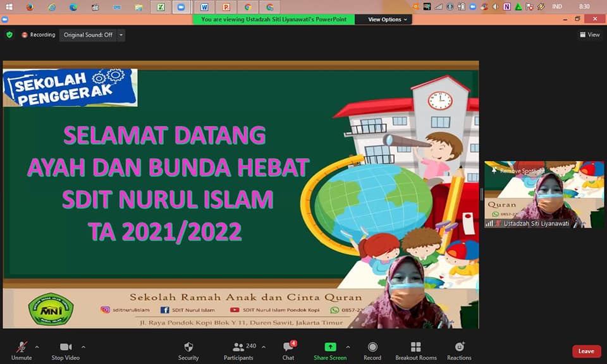Viewport: 607px width, 364px height.
Task: Open the Chat panel with unread messages
Action: (288, 350)
